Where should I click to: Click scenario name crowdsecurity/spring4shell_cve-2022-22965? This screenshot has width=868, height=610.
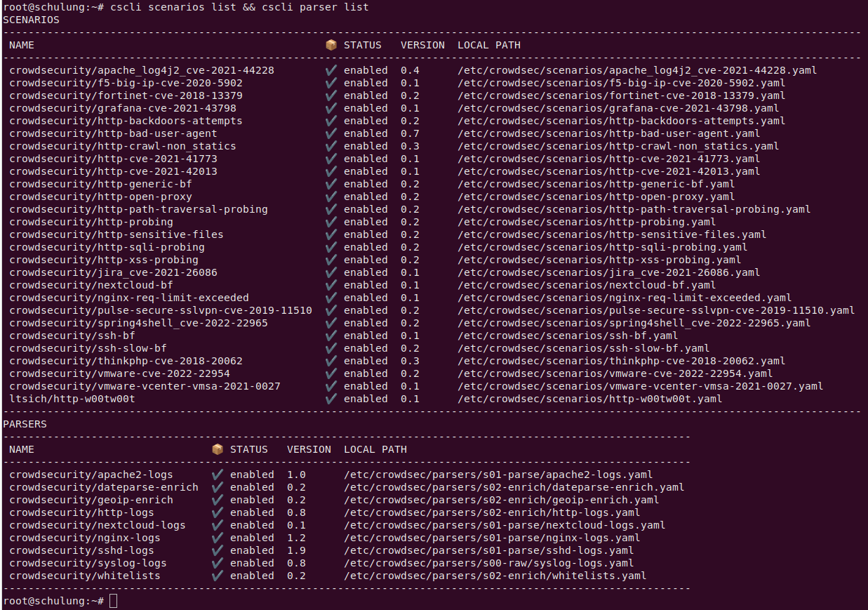[138, 323]
